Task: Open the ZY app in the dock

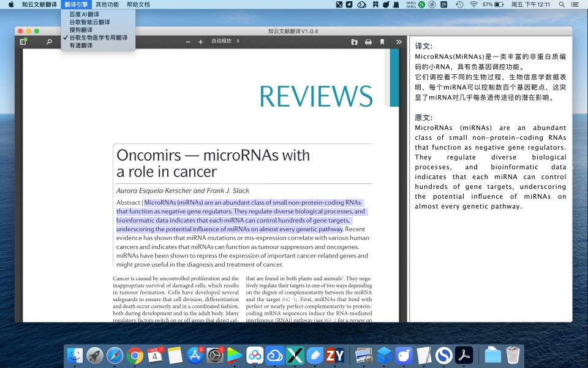Action: (335, 355)
